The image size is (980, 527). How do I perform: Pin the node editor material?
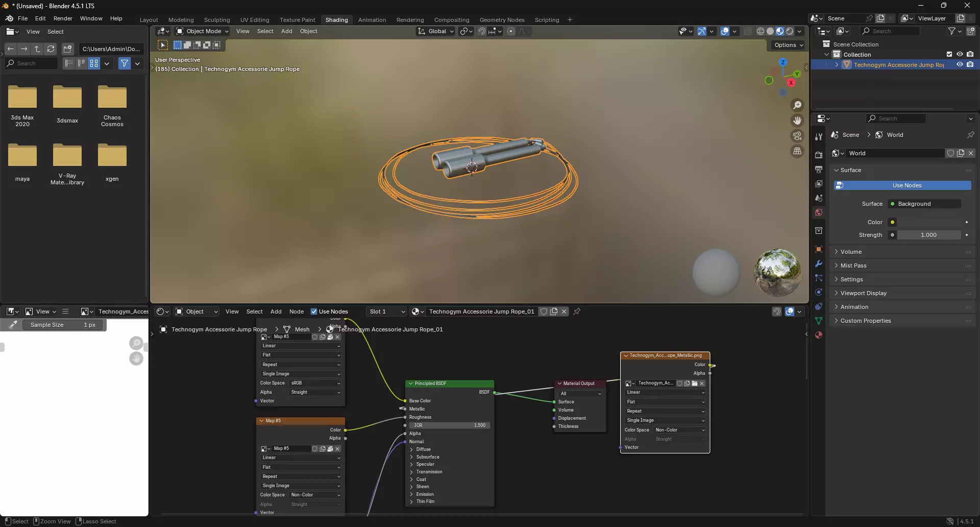click(x=577, y=312)
